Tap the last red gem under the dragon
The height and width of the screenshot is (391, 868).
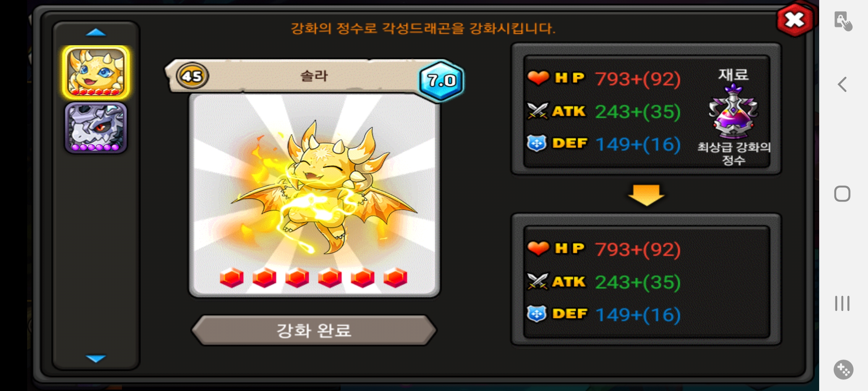[395, 278]
